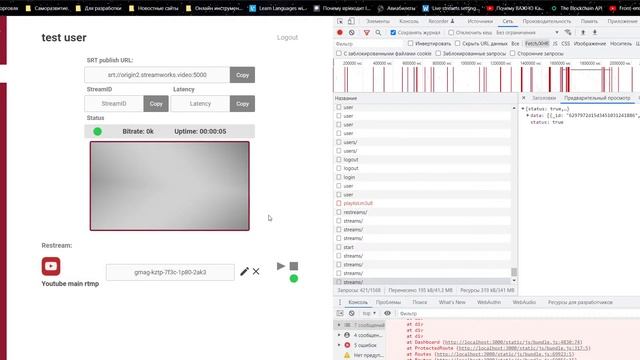Image resolution: width=640 pixels, height=360 pixels.
Task: Click the network overview timeline
Action: tap(487, 76)
